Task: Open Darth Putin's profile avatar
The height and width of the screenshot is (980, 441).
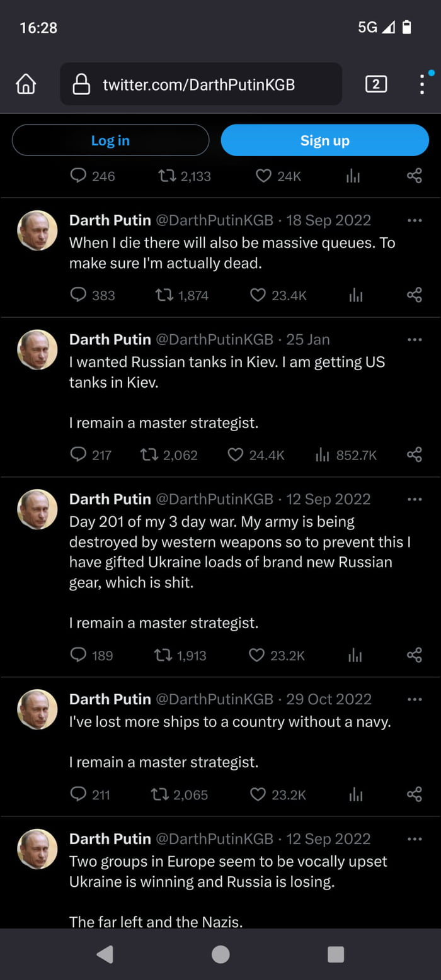Action: tap(37, 230)
